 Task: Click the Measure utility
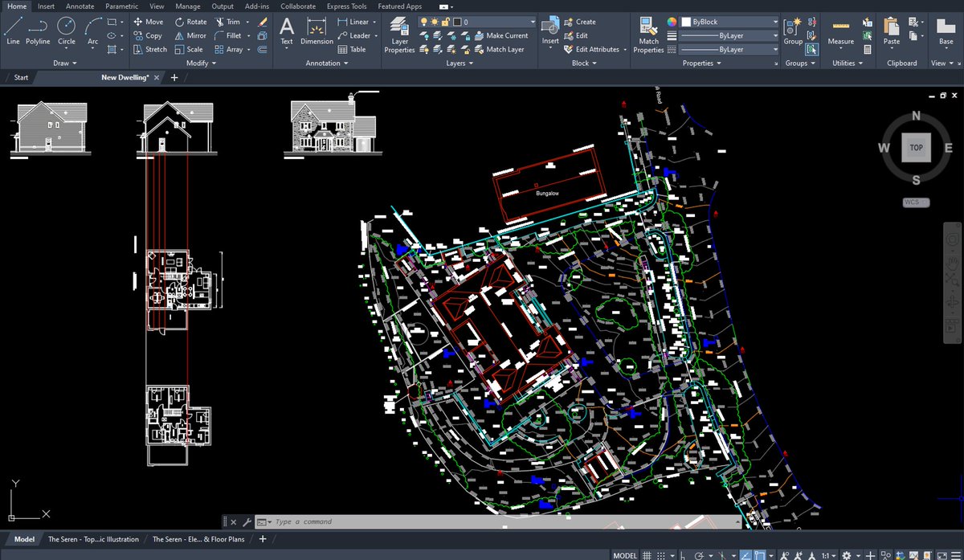click(x=841, y=31)
